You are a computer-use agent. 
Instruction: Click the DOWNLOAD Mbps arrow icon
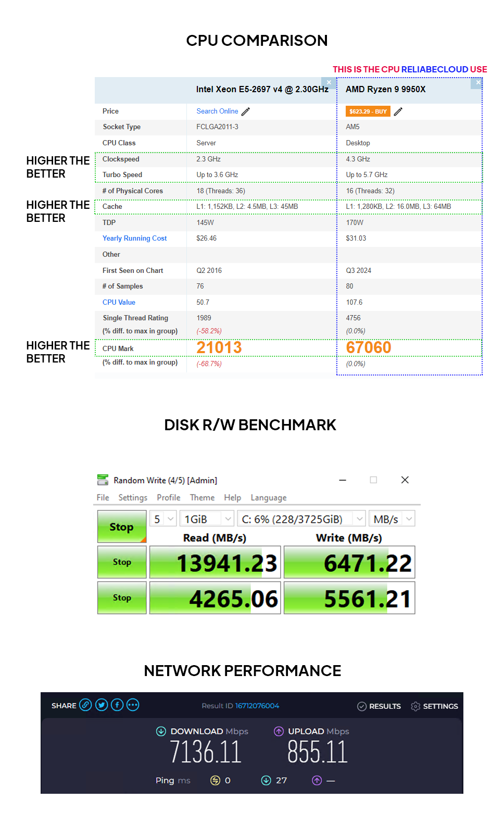[161, 731]
